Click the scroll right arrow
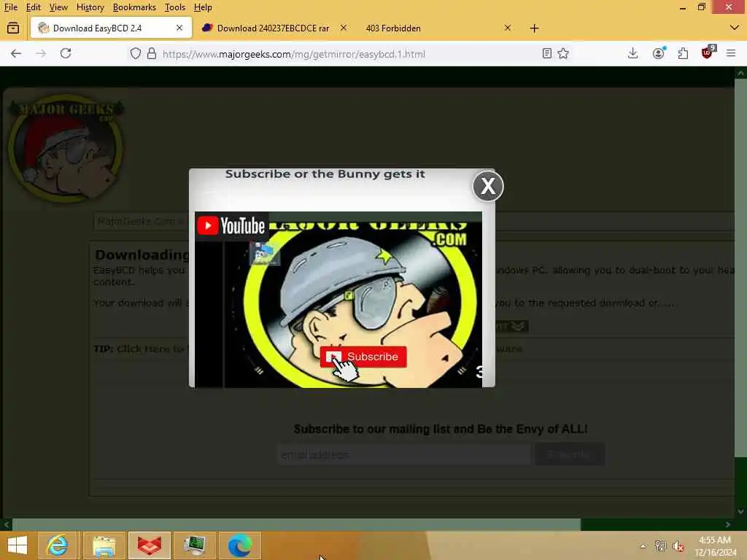747x560 pixels. tap(727, 525)
